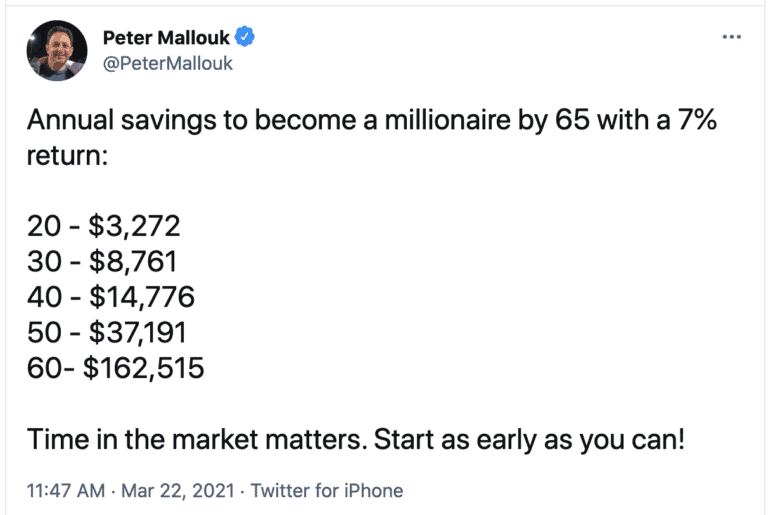Click the line reading 20 - $3,272

[x=103, y=226]
